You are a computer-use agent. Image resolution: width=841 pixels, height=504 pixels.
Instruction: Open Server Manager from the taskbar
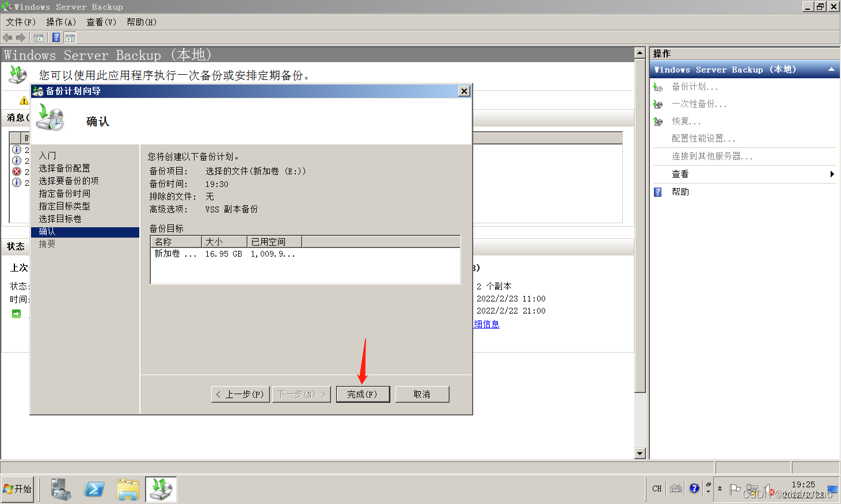click(60, 489)
